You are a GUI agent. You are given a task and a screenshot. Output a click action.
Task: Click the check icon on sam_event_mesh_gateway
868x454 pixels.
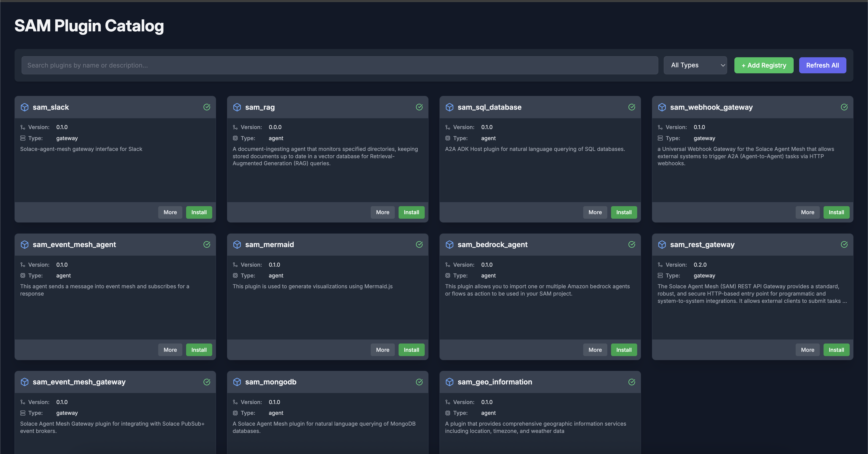click(x=207, y=382)
